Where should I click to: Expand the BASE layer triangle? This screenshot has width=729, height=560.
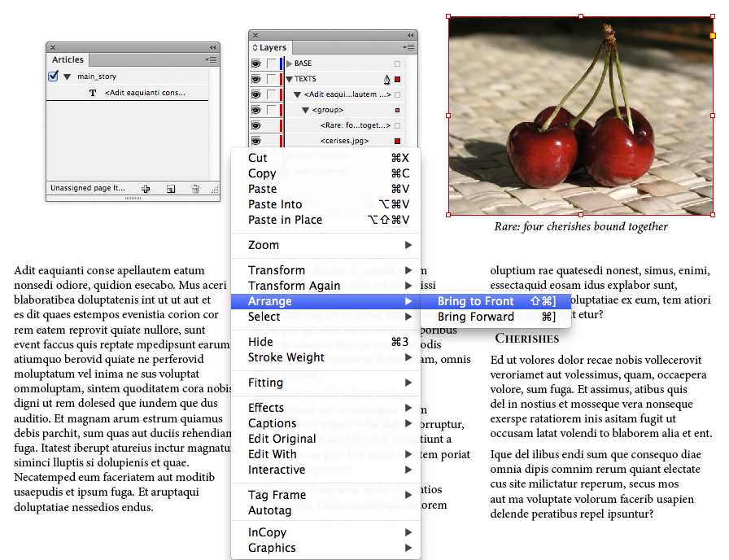point(290,63)
